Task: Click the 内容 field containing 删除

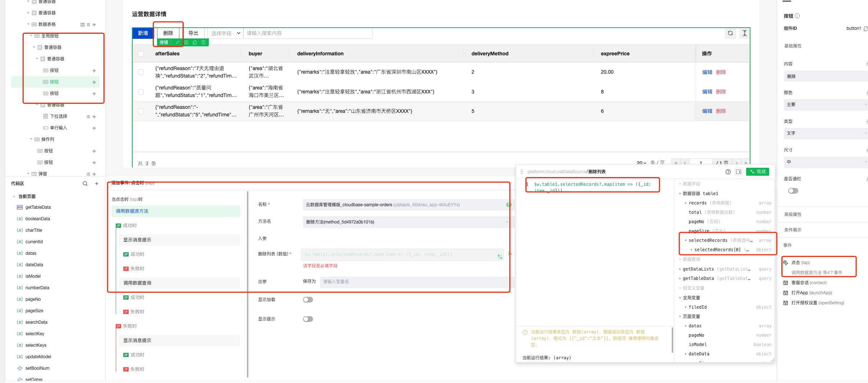Action: (826, 77)
